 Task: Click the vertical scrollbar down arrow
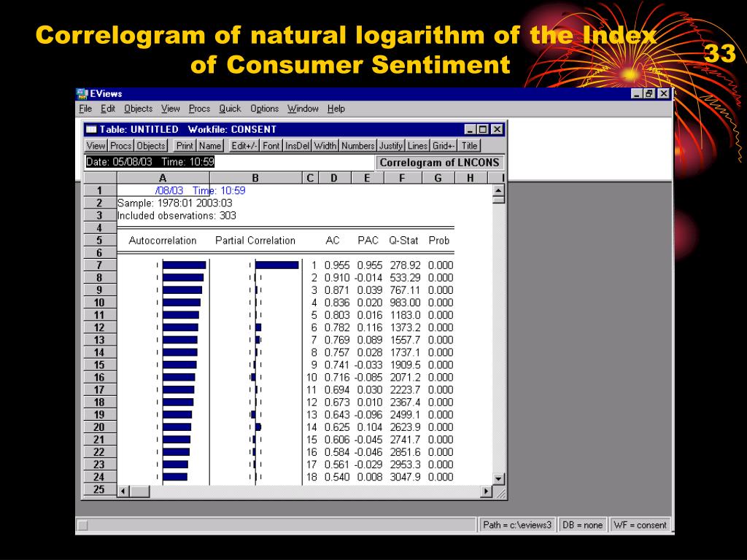click(x=498, y=478)
